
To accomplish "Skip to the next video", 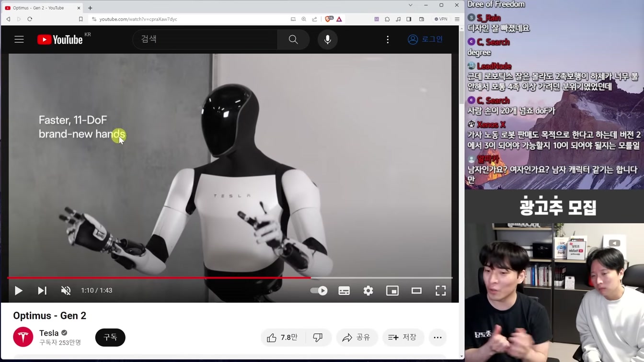I will pyautogui.click(x=42, y=290).
